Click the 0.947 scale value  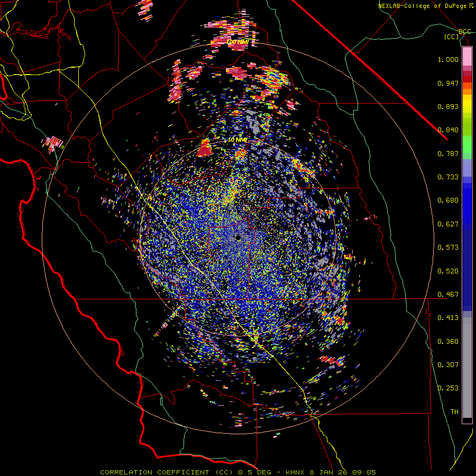(x=448, y=83)
